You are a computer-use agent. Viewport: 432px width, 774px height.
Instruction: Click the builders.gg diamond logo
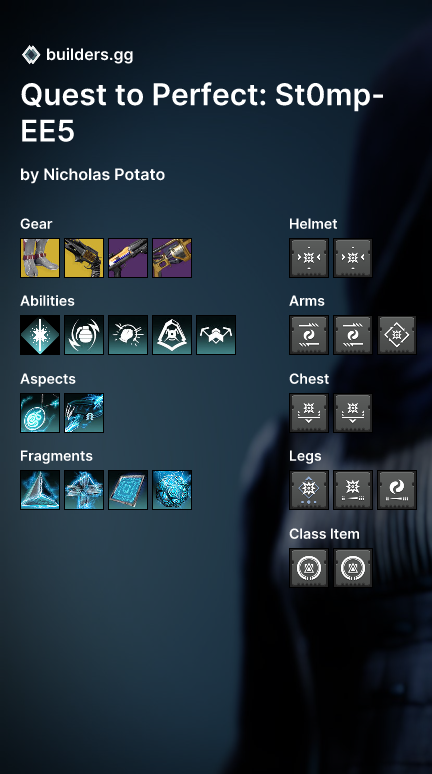[x=31, y=55]
